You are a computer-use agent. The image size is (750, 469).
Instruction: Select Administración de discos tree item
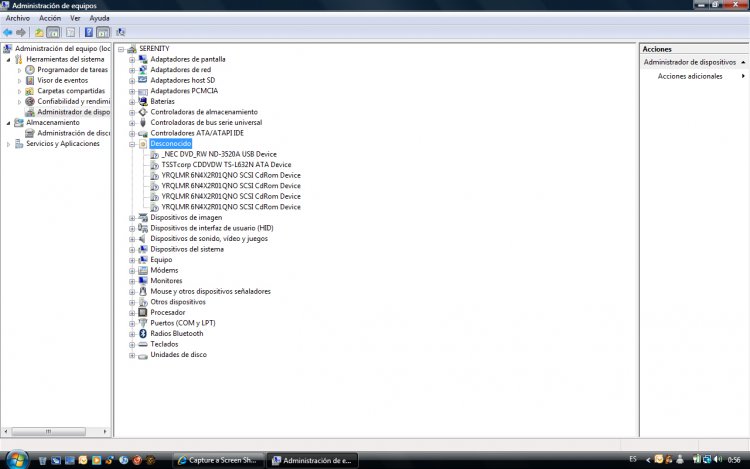[74, 133]
